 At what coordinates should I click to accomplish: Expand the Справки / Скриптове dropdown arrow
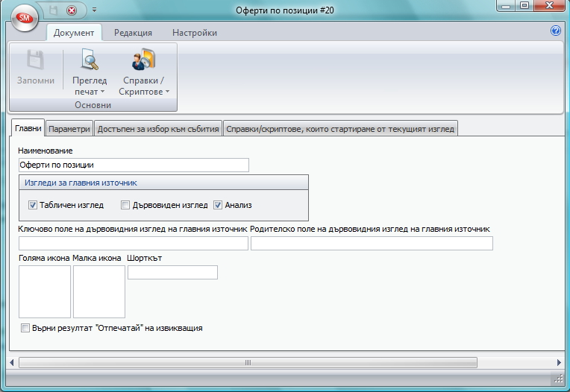point(167,92)
